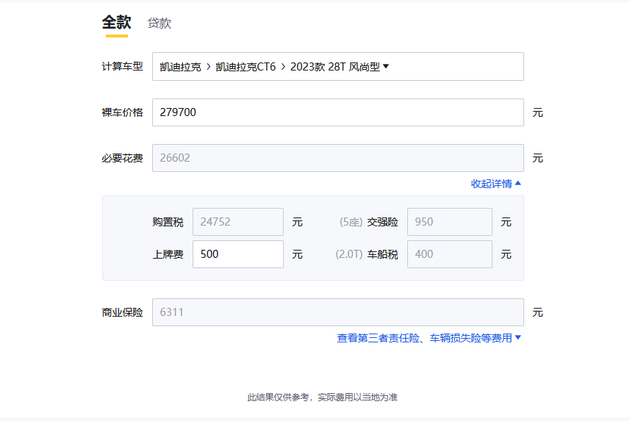The width and height of the screenshot is (630, 421).
Task: Focus the 上牌费 input showing 500
Action: click(x=237, y=254)
